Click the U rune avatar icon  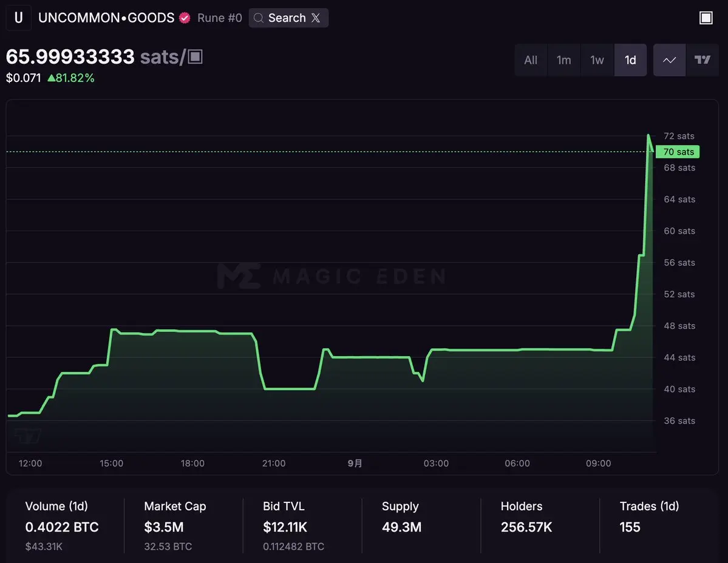(x=19, y=18)
